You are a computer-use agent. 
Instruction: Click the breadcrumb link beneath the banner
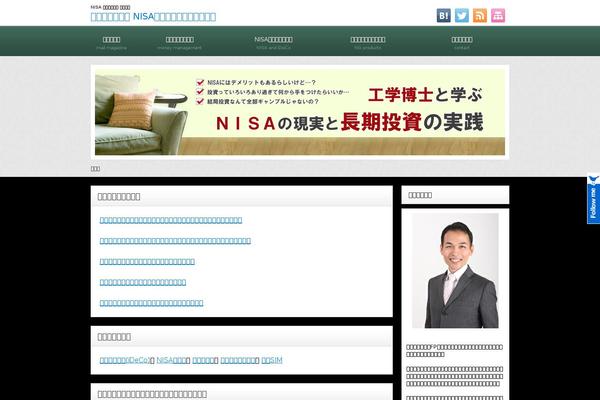[x=95, y=168]
